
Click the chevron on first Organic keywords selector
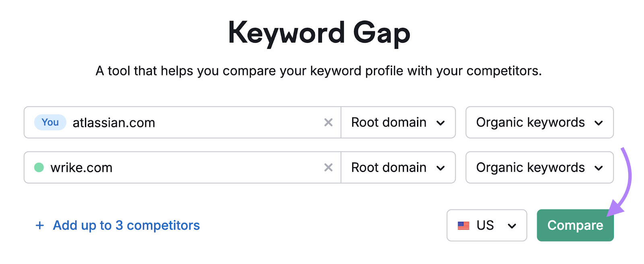tap(599, 123)
